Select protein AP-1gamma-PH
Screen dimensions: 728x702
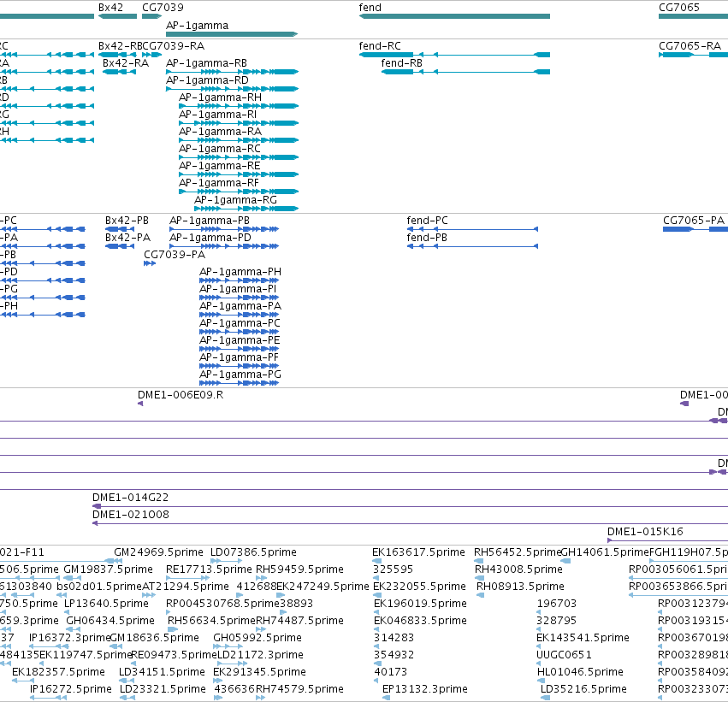pos(240,272)
